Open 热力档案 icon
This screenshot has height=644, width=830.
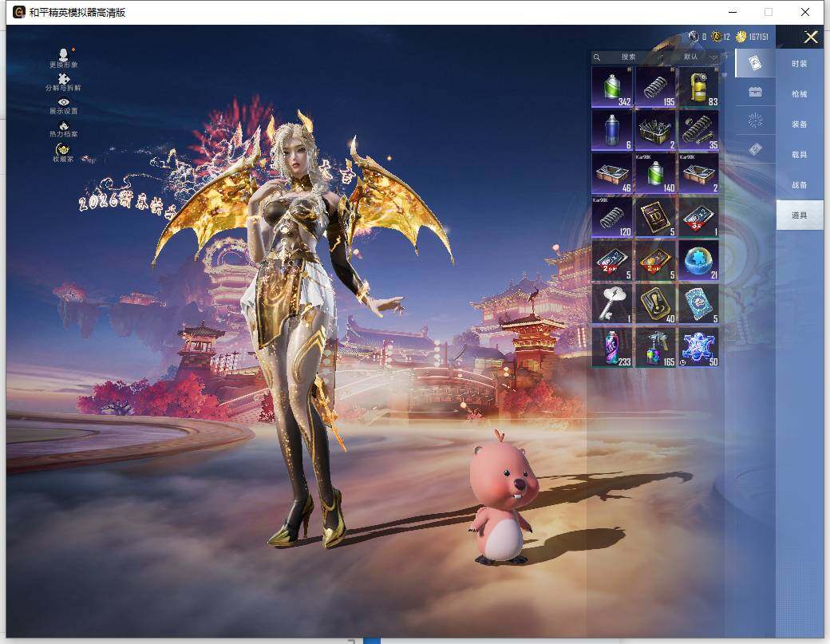pyautogui.click(x=64, y=129)
